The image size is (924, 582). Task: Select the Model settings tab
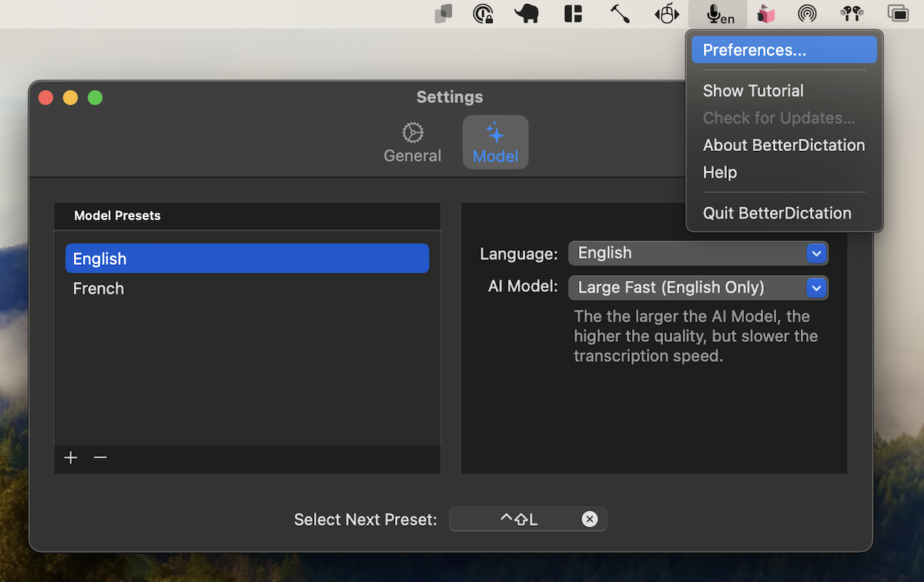[495, 142]
